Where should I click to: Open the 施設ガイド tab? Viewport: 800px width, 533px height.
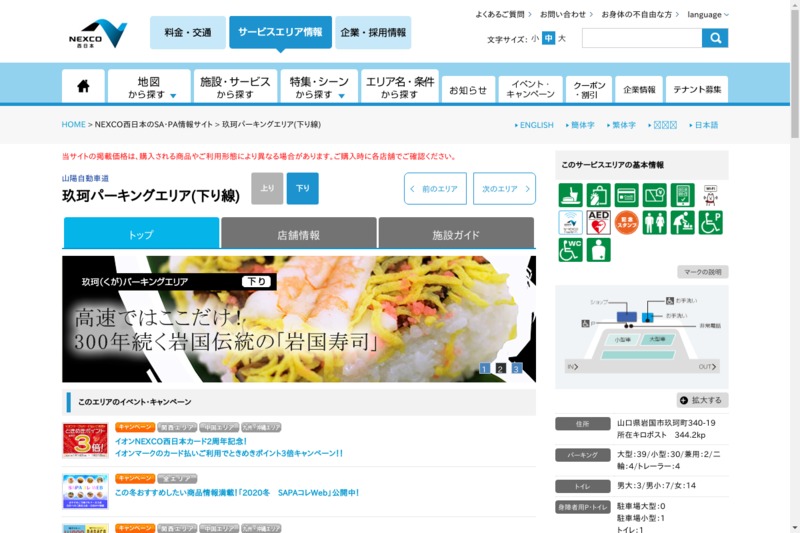click(x=456, y=234)
